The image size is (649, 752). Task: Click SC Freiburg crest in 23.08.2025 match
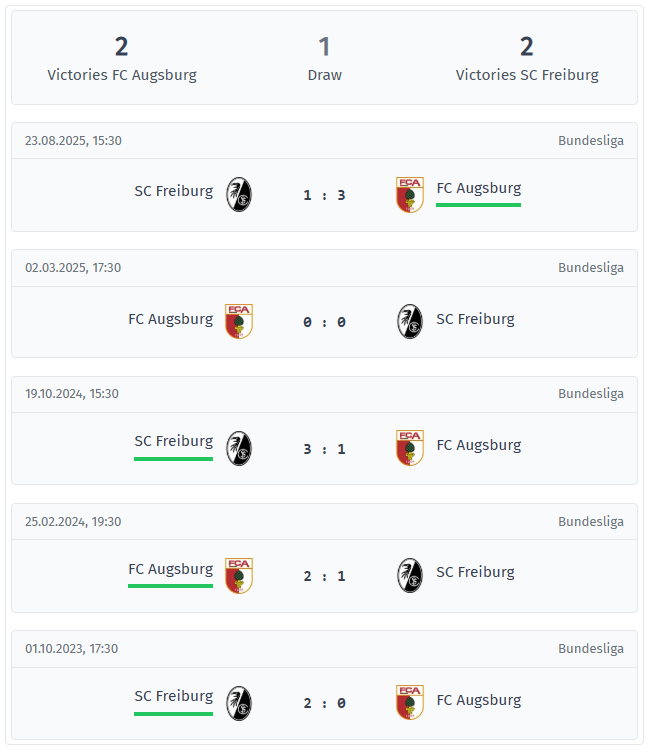click(239, 194)
